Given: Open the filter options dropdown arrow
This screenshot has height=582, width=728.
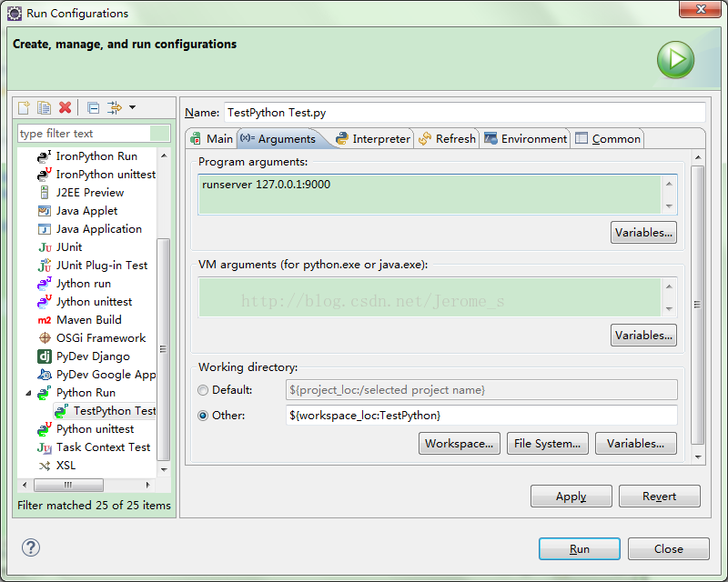Looking at the screenshot, I should [x=132, y=107].
